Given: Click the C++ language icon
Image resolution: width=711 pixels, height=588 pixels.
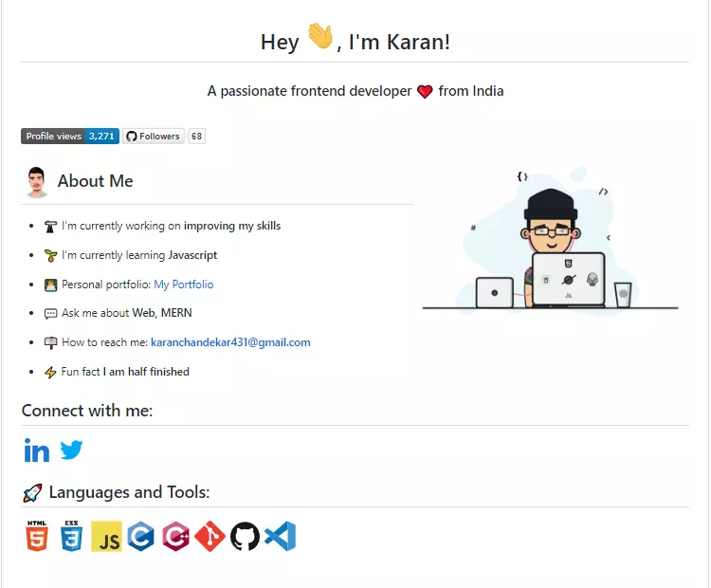Looking at the screenshot, I should [x=175, y=536].
